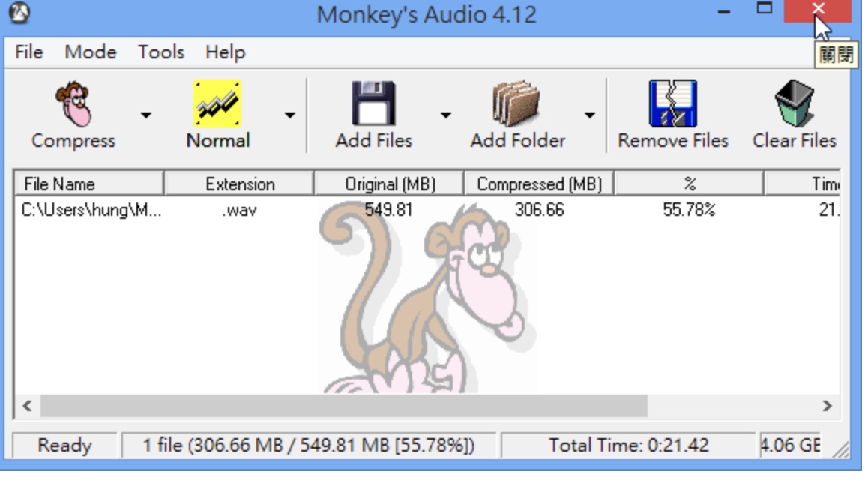Sort by File Name column header
This screenshot has width=868, height=486.
pyautogui.click(x=89, y=184)
